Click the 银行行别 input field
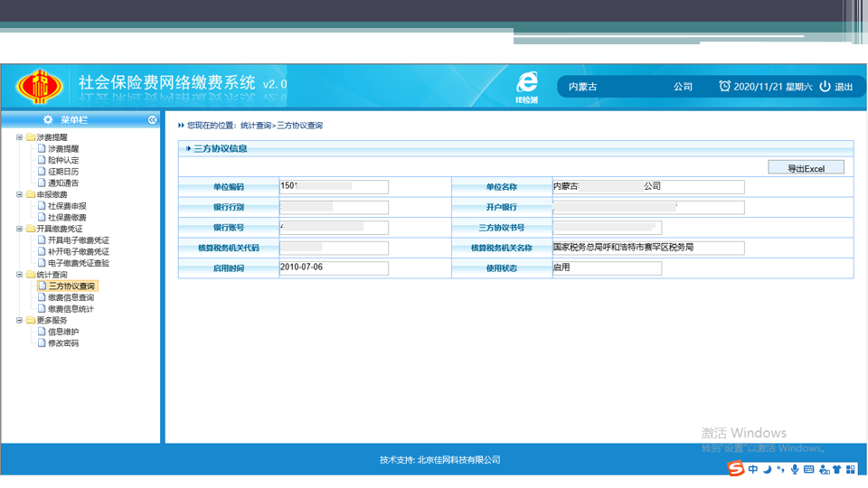 (x=334, y=207)
